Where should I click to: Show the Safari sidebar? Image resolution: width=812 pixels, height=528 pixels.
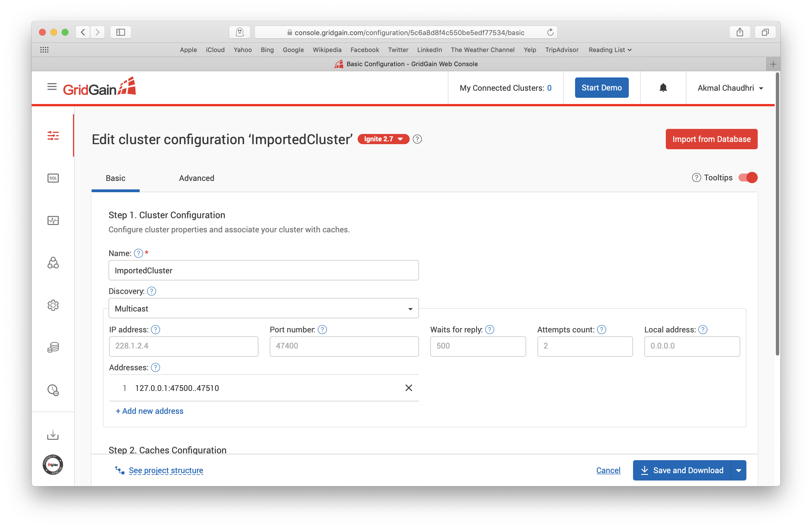point(121,33)
